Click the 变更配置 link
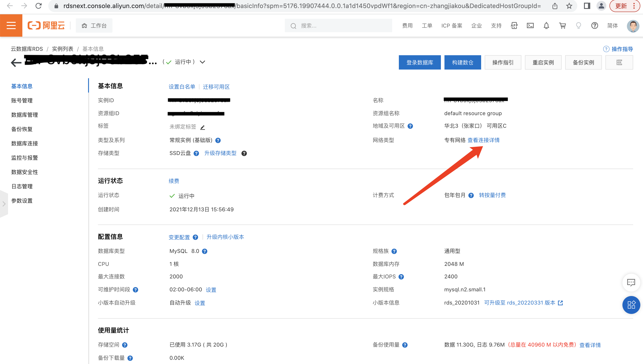Viewport: 643px width, 364px height. pos(179,237)
